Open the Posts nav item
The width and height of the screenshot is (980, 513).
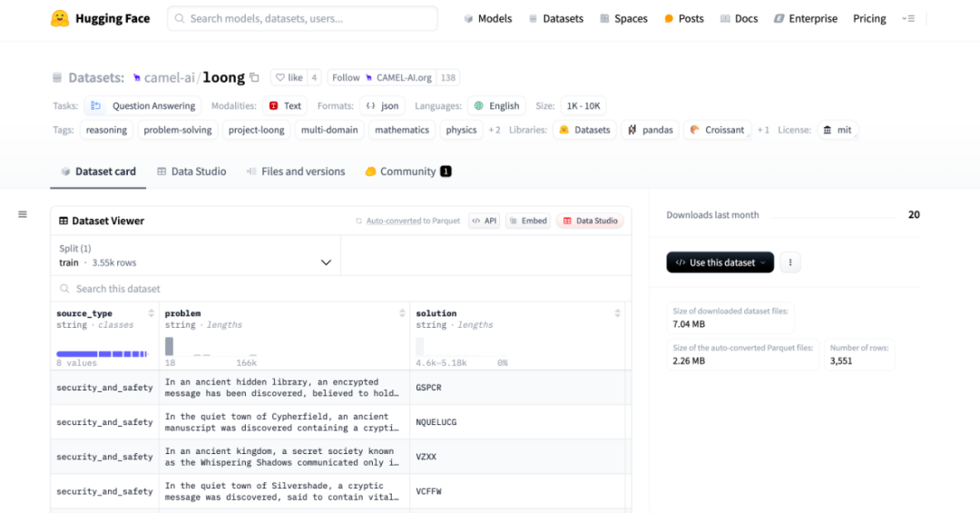coord(684,19)
